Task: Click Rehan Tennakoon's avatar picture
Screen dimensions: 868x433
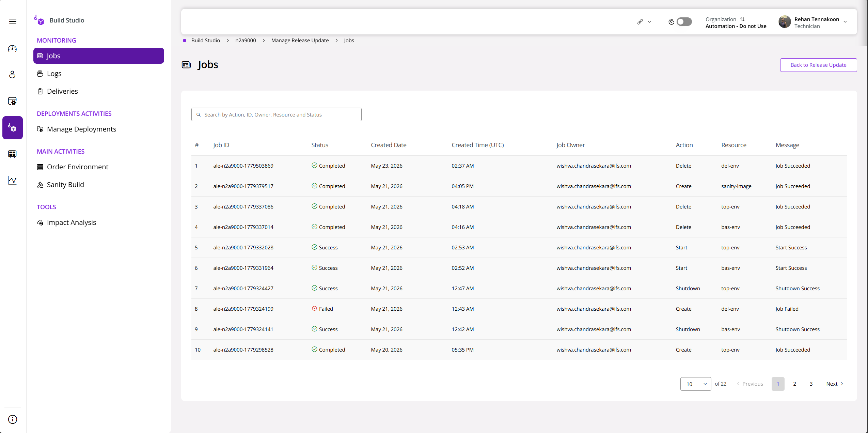Action: (x=785, y=22)
